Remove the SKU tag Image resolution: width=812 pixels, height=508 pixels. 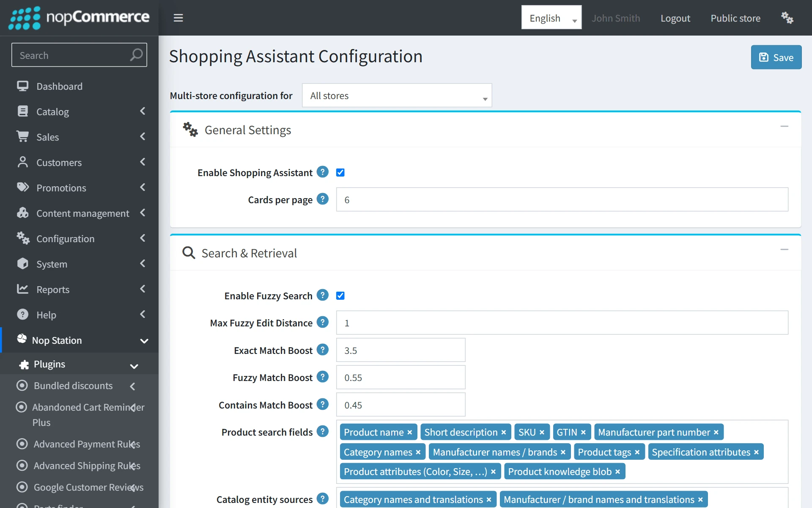[x=542, y=432]
